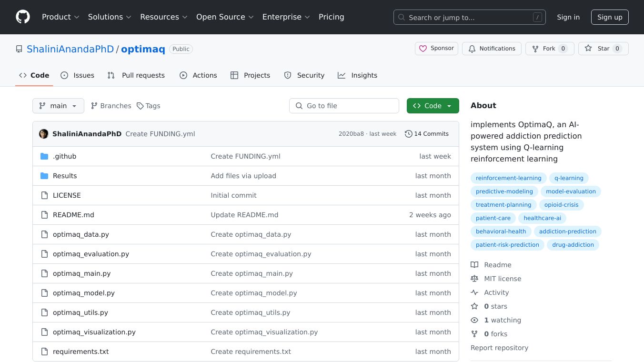Image resolution: width=644 pixels, height=362 pixels.
Task: Click the Go to file input
Action: 344,106
